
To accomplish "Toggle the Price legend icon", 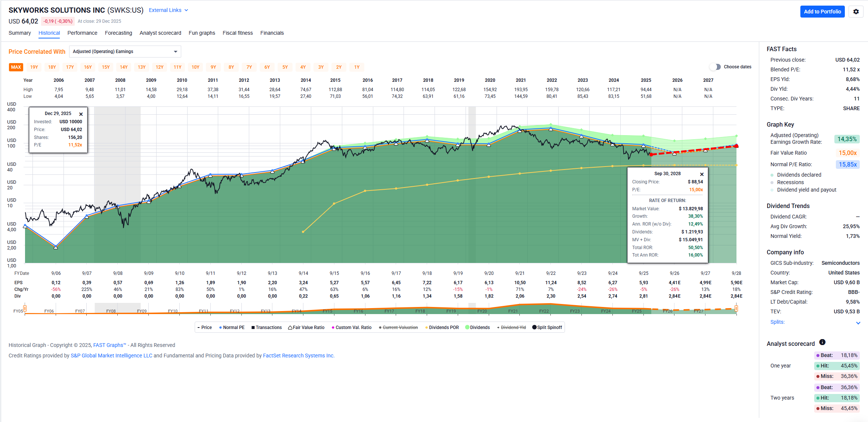I will tap(199, 328).
